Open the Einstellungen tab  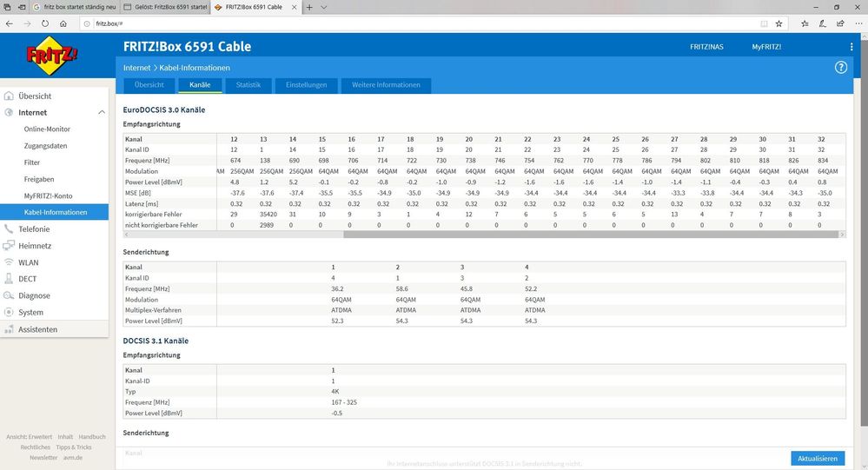(x=306, y=84)
